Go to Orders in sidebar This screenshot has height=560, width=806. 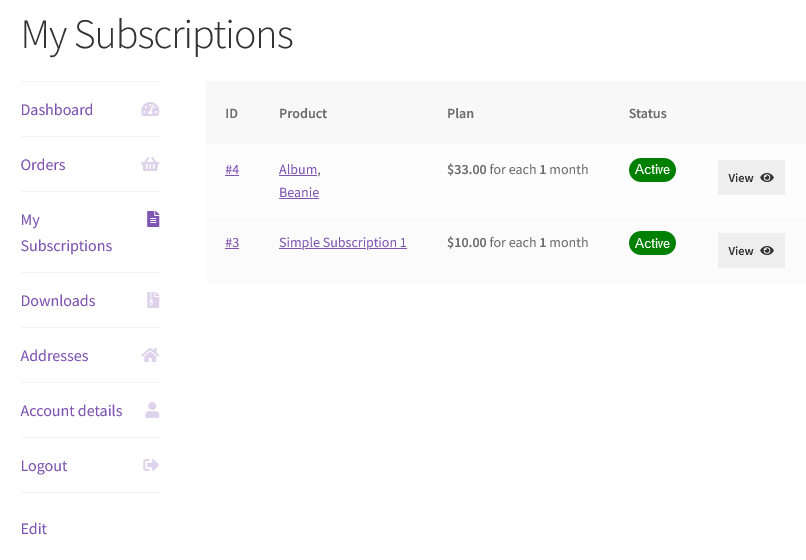43,165
